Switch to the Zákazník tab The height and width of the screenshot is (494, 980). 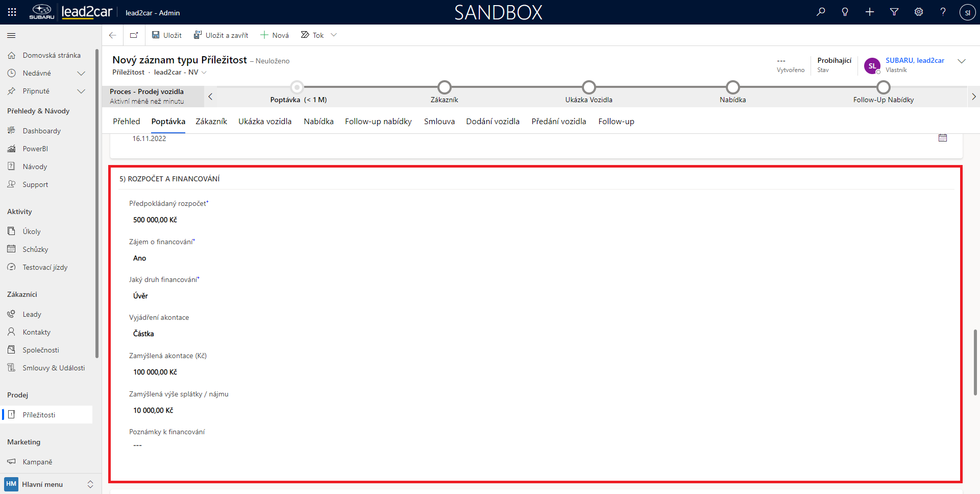pos(211,122)
